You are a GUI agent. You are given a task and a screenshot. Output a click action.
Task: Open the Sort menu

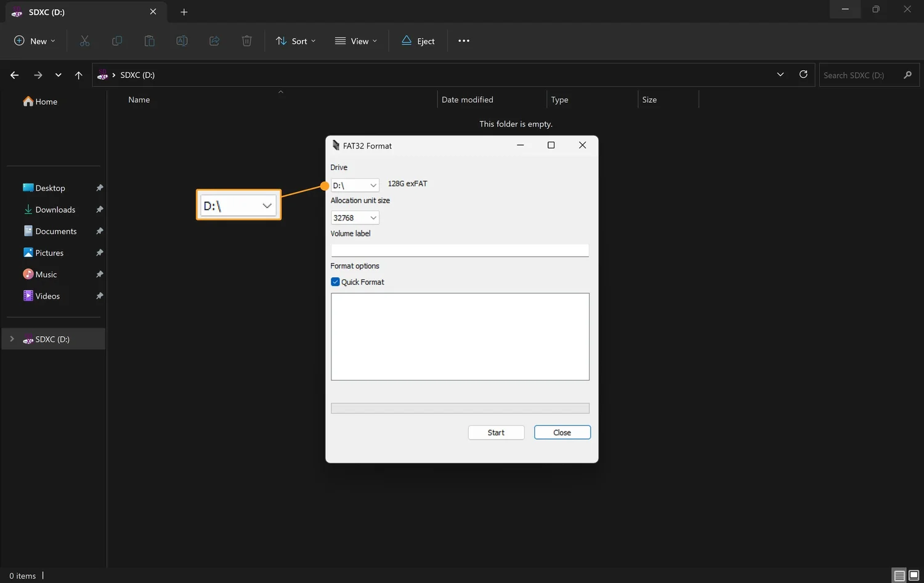coord(296,41)
